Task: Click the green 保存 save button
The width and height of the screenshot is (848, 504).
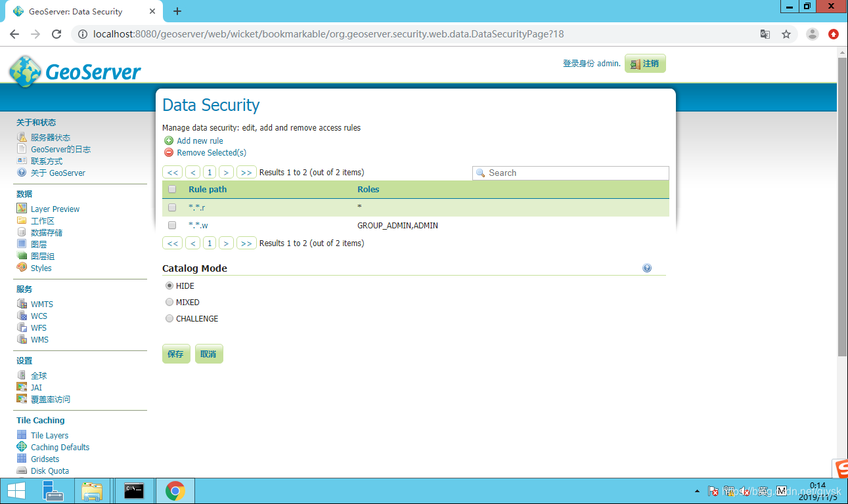Action: click(175, 354)
